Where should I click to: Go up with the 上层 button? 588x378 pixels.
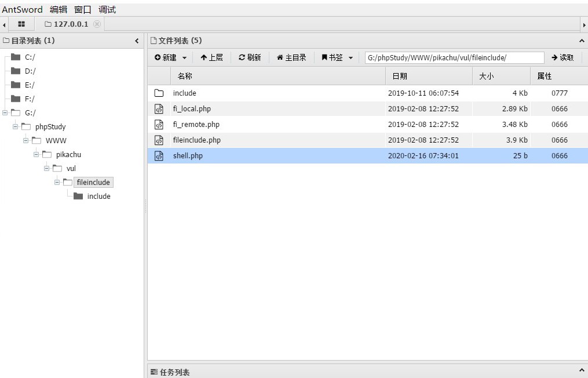[x=211, y=57]
